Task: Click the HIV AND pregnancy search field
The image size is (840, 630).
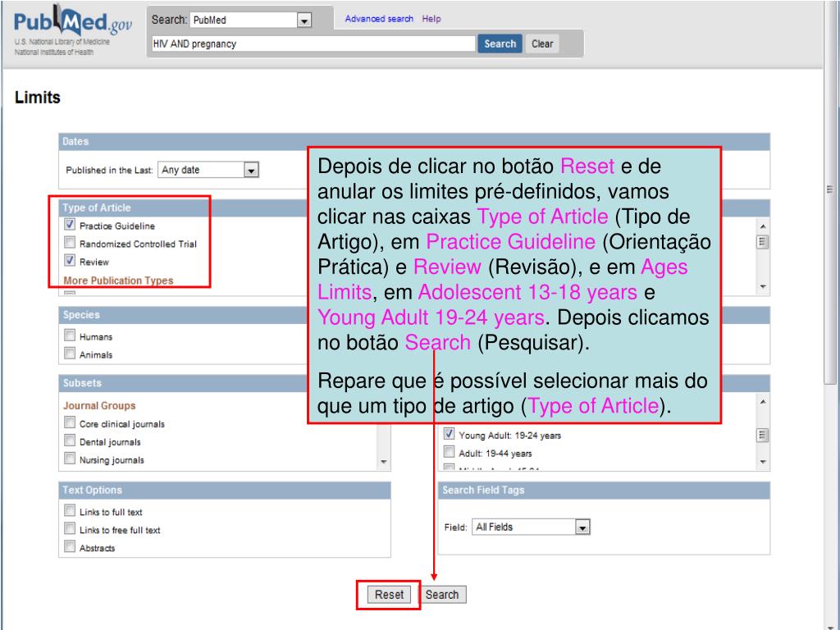Action: tap(313, 44)
